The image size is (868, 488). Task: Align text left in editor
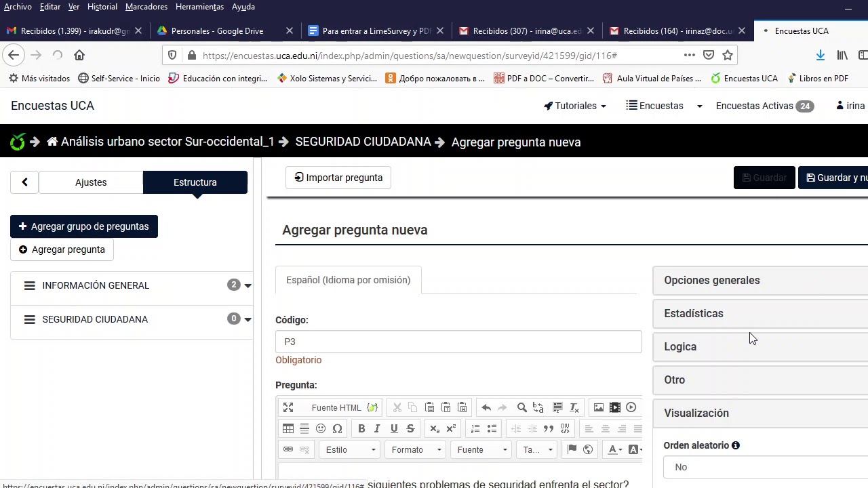pyautogui.click(x=589, y=428)
